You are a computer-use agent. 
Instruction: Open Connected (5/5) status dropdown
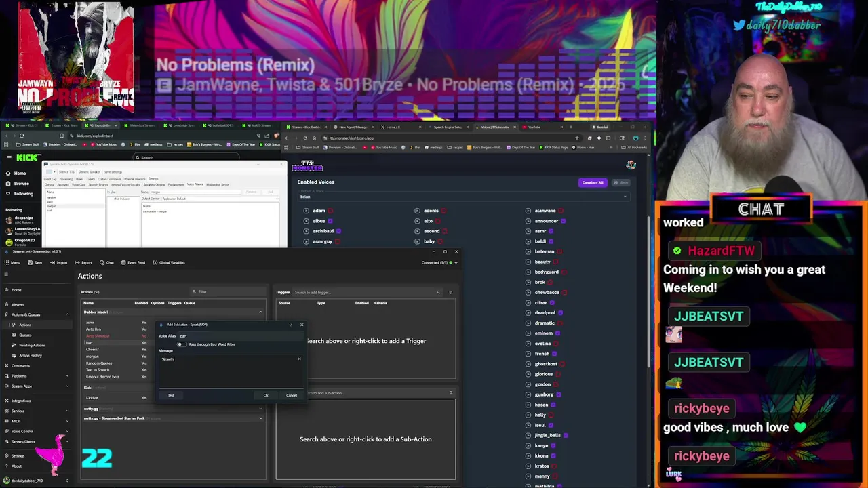439,262
